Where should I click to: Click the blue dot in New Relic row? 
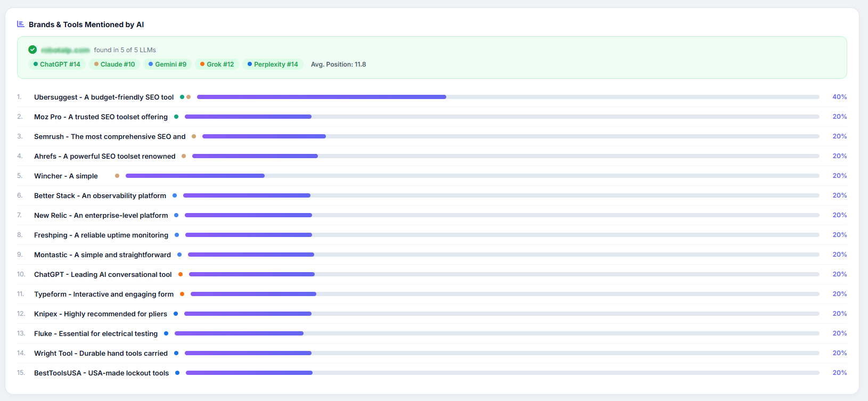point(176,215)
